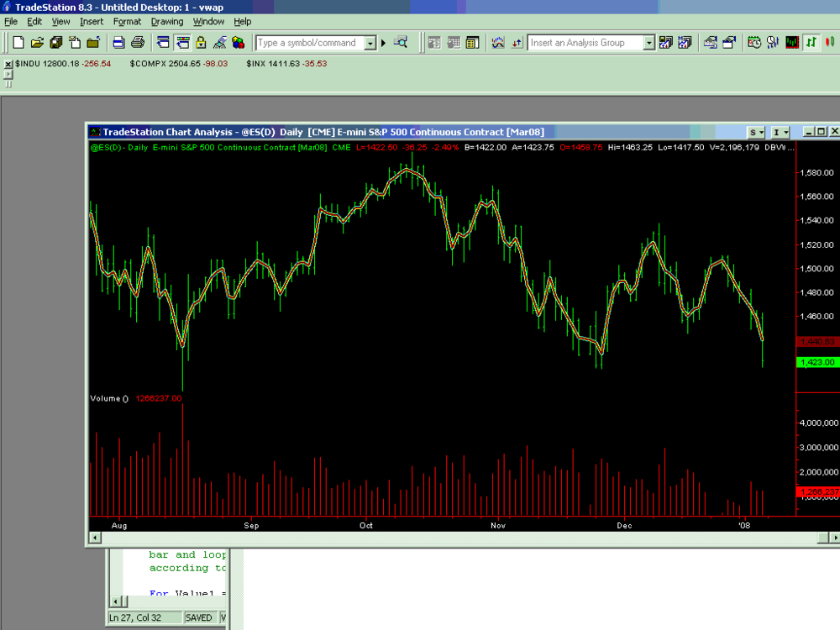This screenshot has width=840, height=630.
Task: Open the symbol/command dropdown arrow
Action: (370, 43)
